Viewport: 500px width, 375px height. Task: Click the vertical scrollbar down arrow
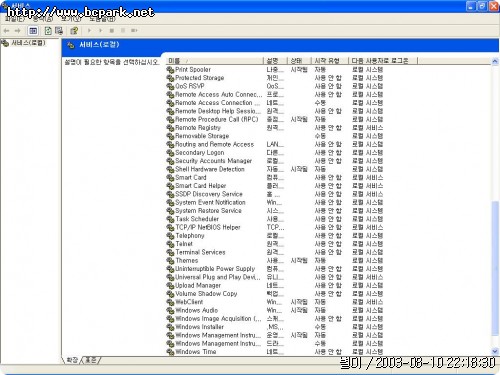[495, 351]
